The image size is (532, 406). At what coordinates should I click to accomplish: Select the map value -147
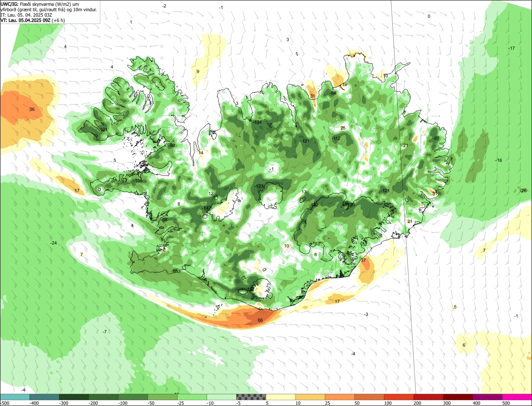click(x=207, y=208)
